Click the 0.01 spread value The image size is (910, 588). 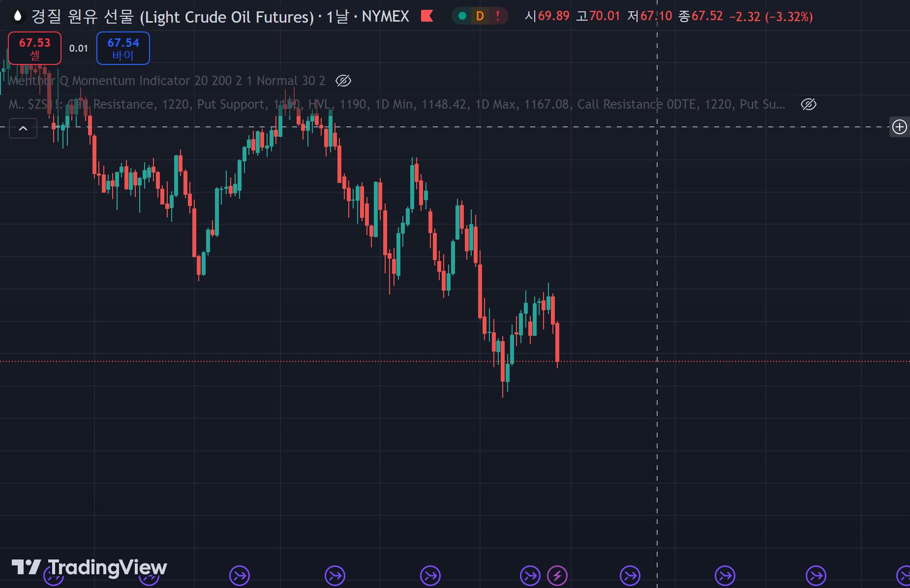coord(79,48)
